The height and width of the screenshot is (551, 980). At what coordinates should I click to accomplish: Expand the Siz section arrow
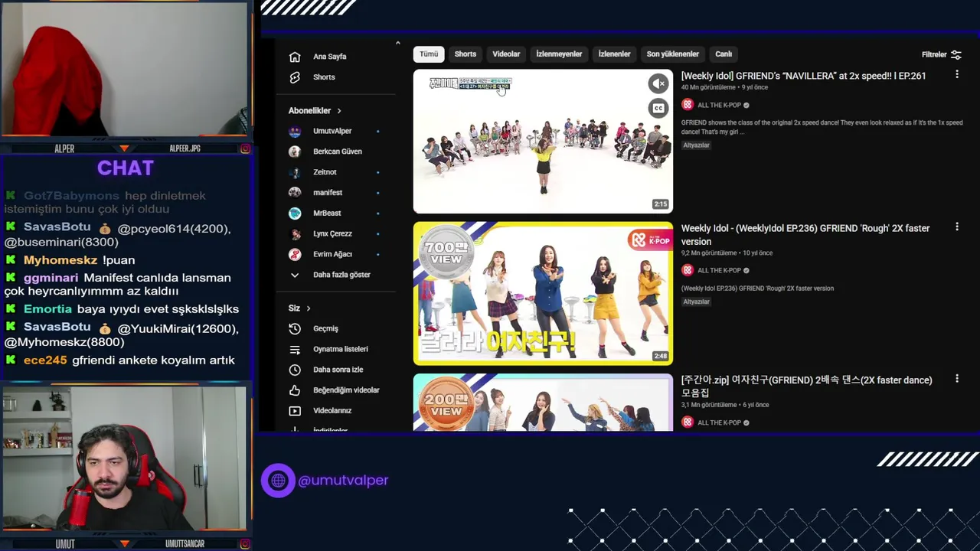point(309,308)
